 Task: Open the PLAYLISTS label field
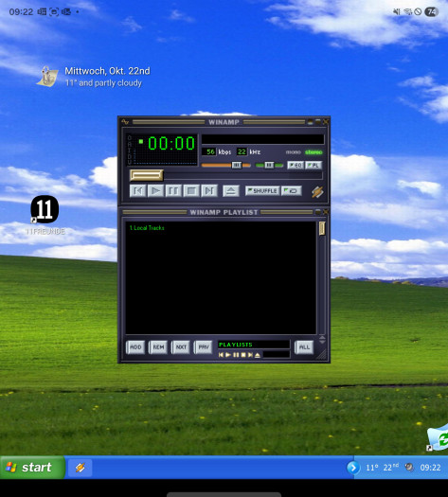point(254,345)
